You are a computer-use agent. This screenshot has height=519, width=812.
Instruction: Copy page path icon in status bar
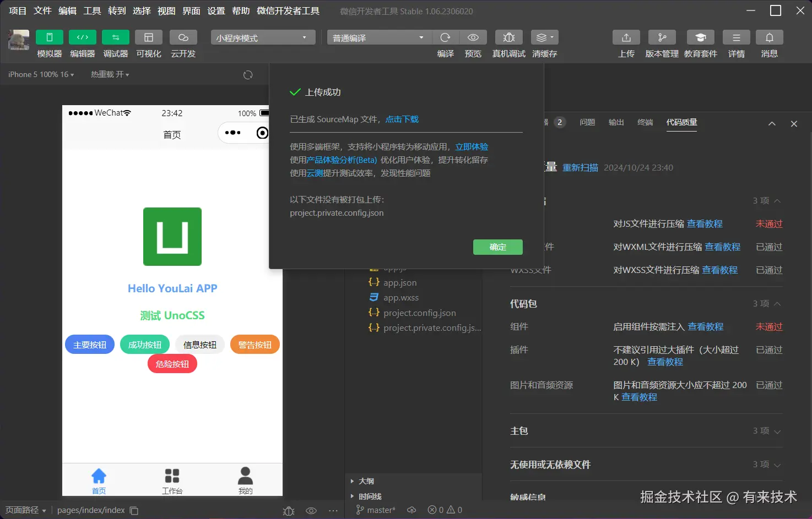(x=134, y=511)
